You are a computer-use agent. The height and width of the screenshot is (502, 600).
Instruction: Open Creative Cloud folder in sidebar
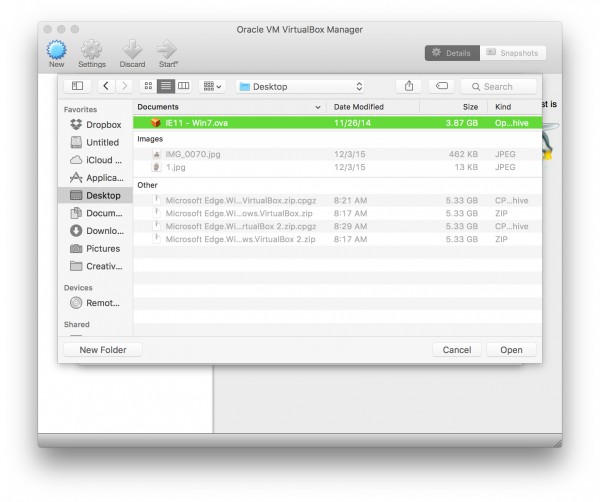pos(96,266)
